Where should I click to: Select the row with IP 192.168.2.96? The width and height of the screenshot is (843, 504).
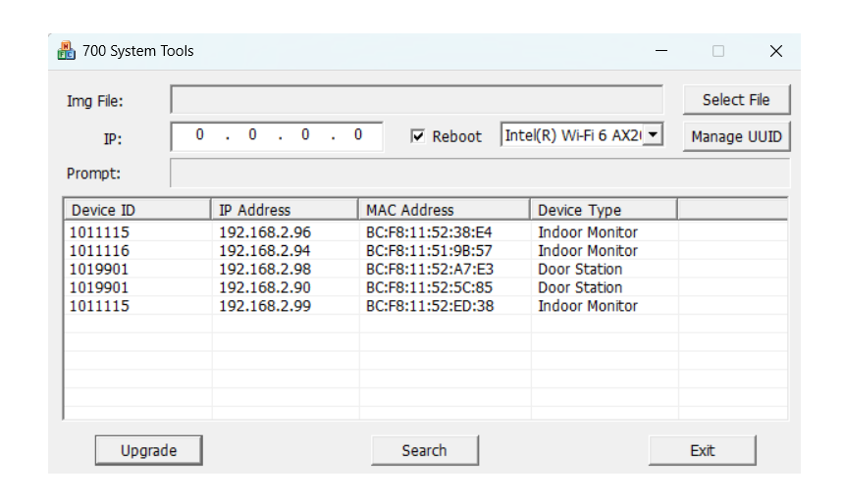pos(426,232)
